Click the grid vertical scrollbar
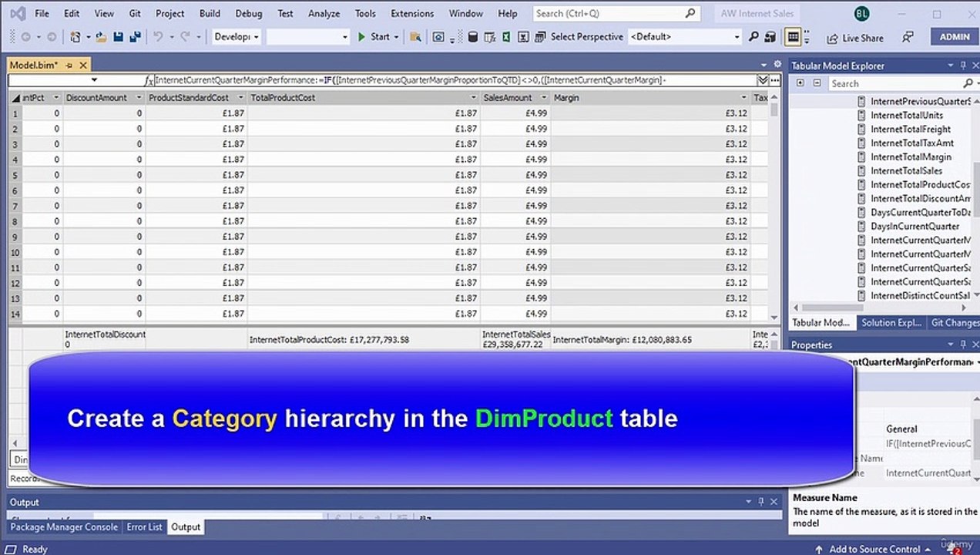This screenshot has height=555, width=980. 774,208
